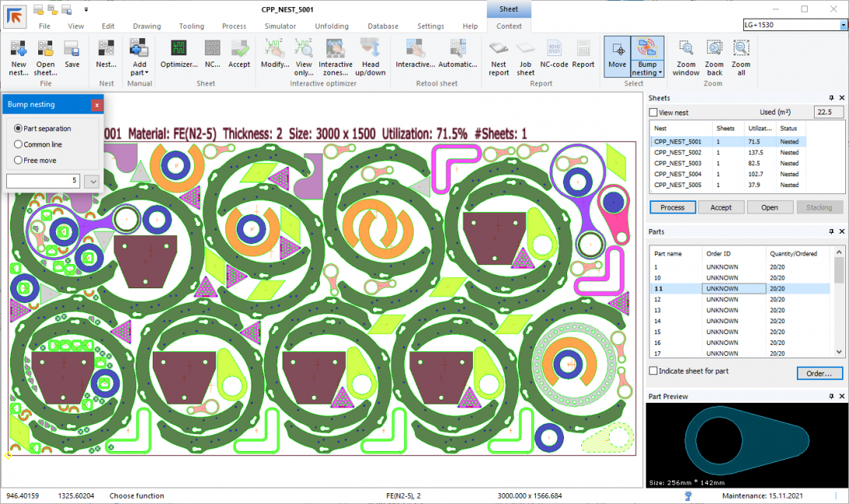
Task: Expand the LG+1530 machine dropdown
Action: tap(843, 25)
